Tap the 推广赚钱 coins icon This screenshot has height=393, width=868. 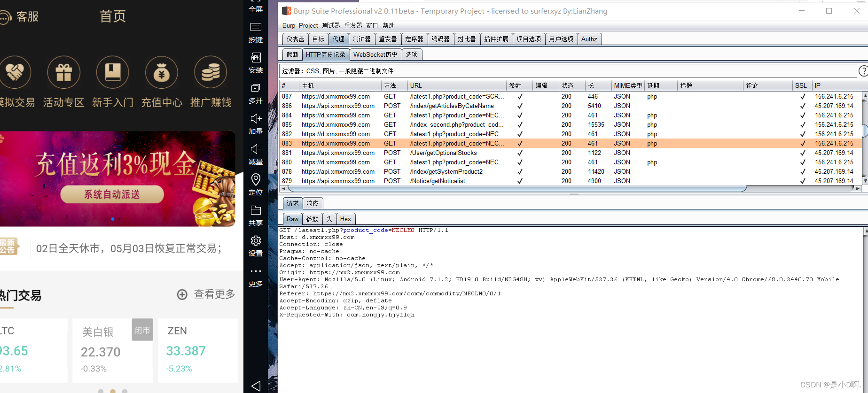[211, 72]
